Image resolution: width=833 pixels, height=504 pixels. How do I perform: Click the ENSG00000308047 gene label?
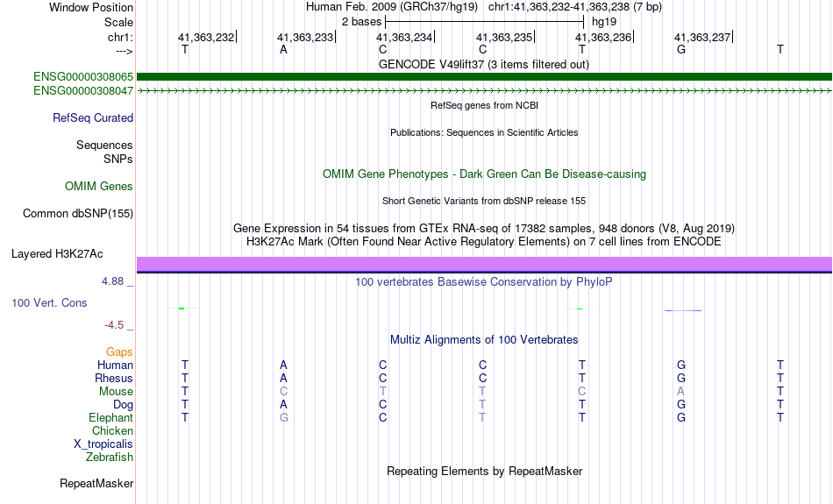(83, 91)
